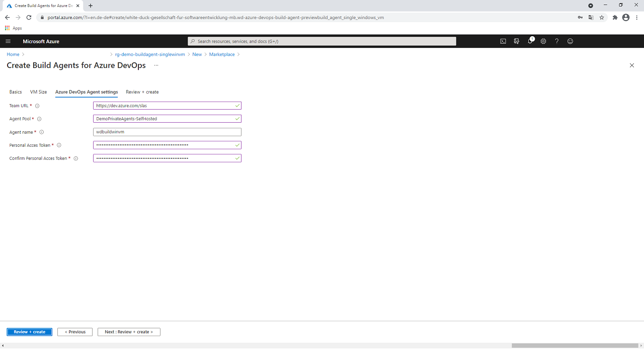
Task: Go back with browser back arrow
Action: 7,17
